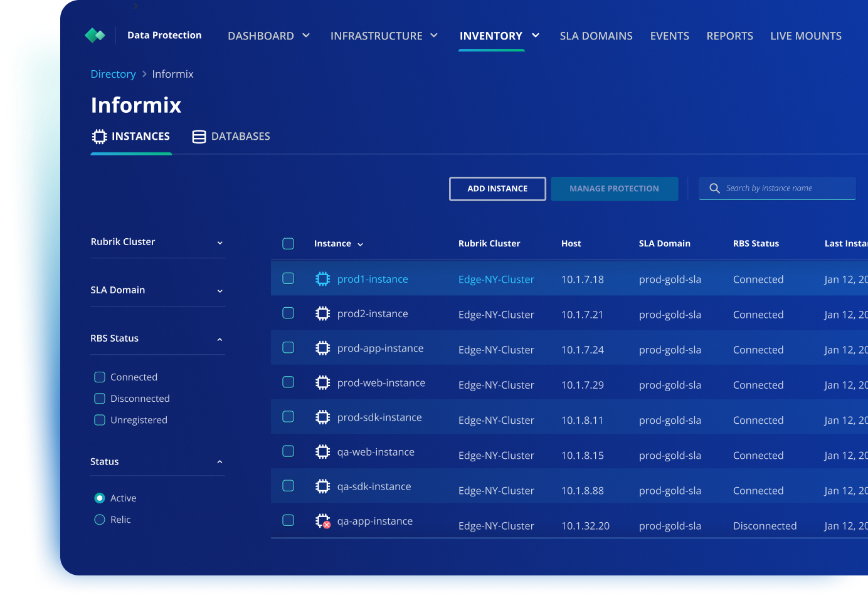Select the checkbox for prod2-instance row
This screenshot has height=598, width=868.
click(x=288, y=313)
